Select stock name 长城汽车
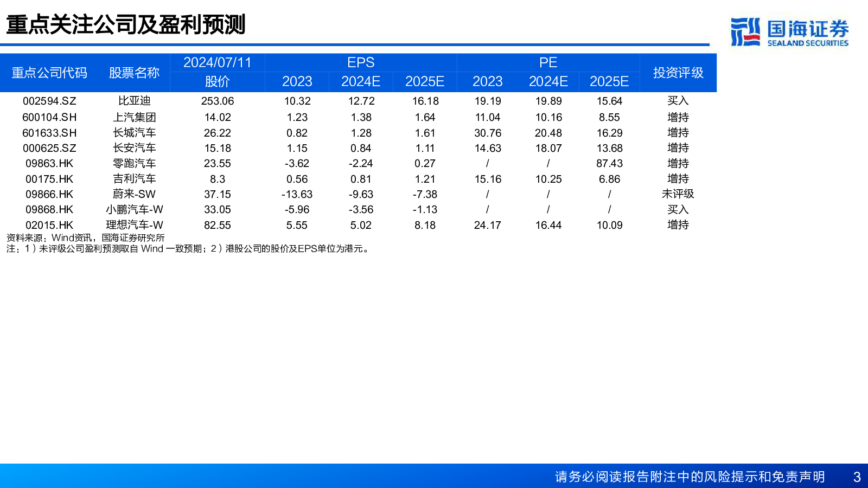This screenshot has width=868, height=488. [134, 133]
